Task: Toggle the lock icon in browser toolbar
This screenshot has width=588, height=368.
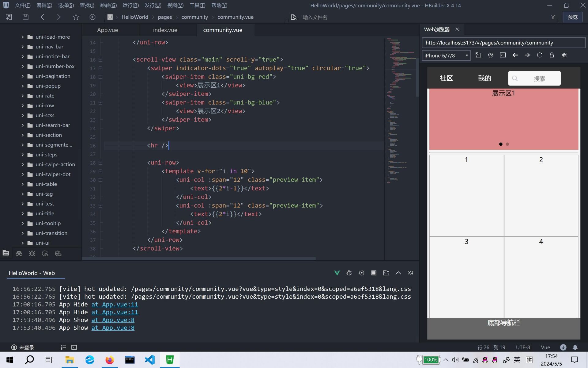Action: [552, 55]
